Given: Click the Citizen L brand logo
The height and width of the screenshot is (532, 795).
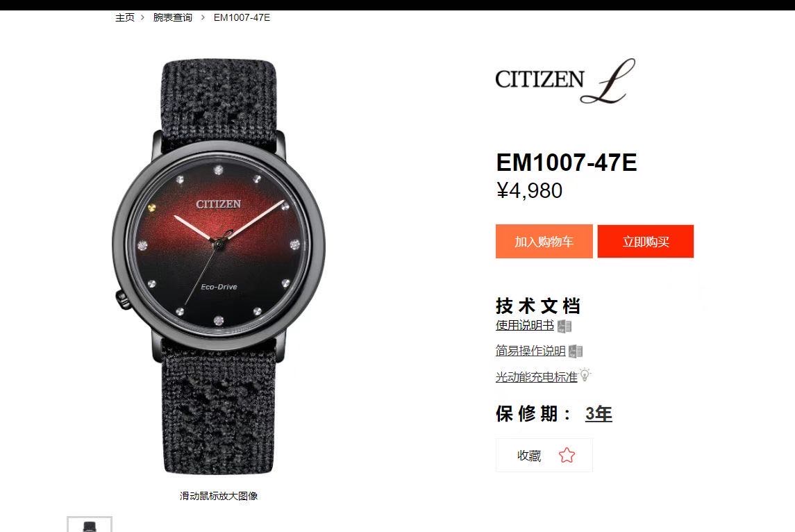Looking at the screenshot, I should pos(564,81).
